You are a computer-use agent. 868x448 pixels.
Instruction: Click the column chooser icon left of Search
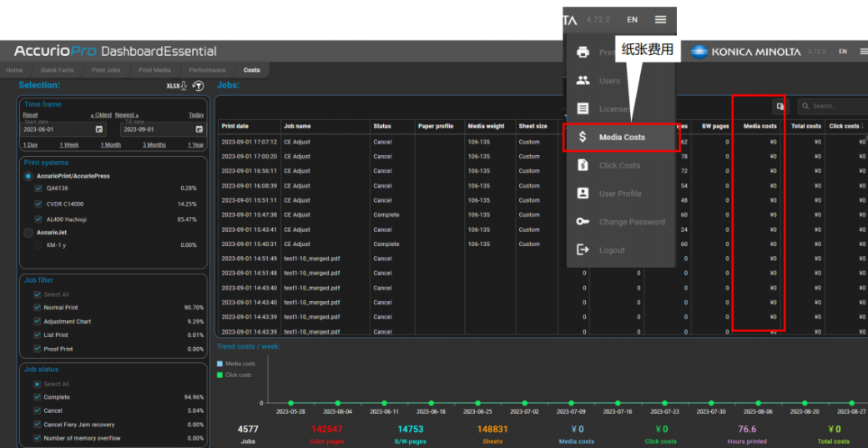pyautogui.click(x=780, y=106)
